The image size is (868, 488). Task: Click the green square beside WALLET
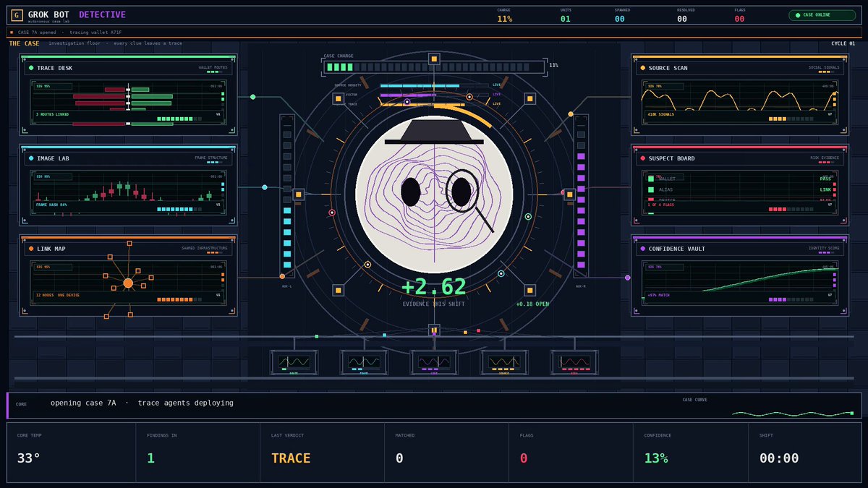click(x=651, y=179)
